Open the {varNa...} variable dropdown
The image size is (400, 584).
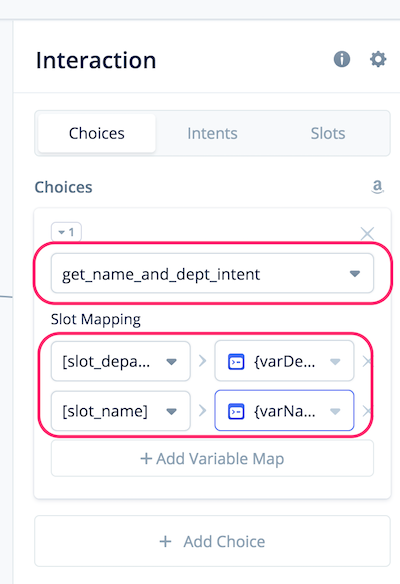284,411
